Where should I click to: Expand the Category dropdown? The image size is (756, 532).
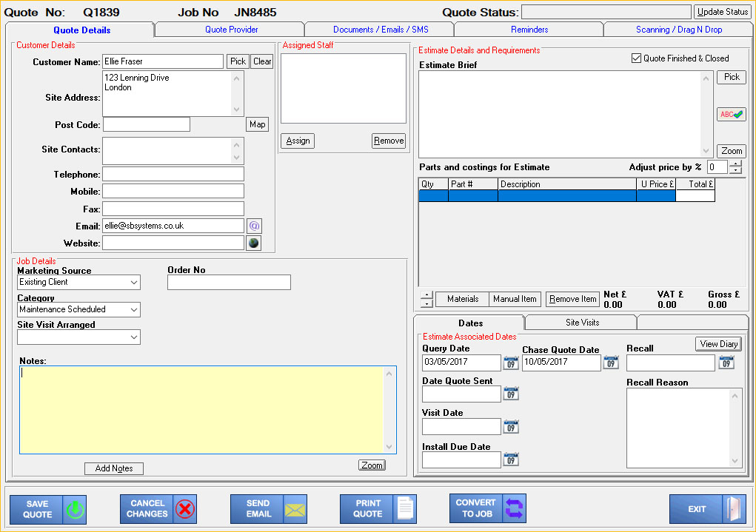(134, 310)
